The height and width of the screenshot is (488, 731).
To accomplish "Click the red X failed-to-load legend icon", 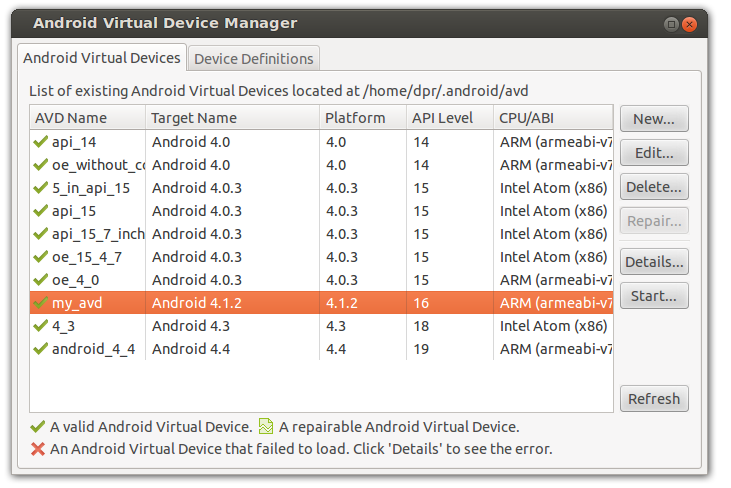I will (38, 449).
